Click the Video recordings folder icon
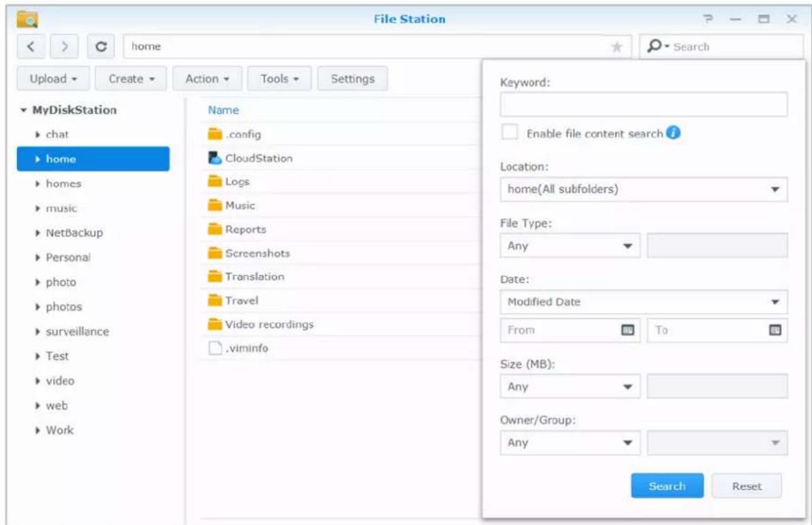This screenshot has height=525, width=812. click(x=215, y=324)
